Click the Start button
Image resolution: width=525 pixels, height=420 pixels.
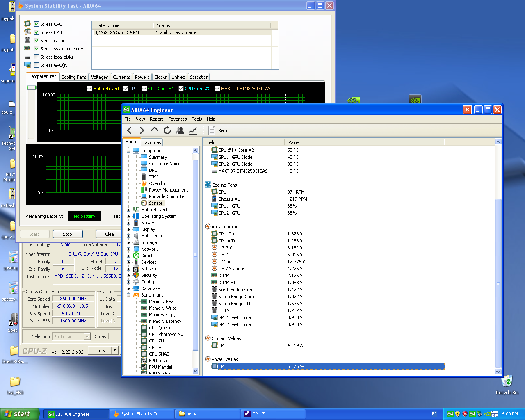click(20, 414)
